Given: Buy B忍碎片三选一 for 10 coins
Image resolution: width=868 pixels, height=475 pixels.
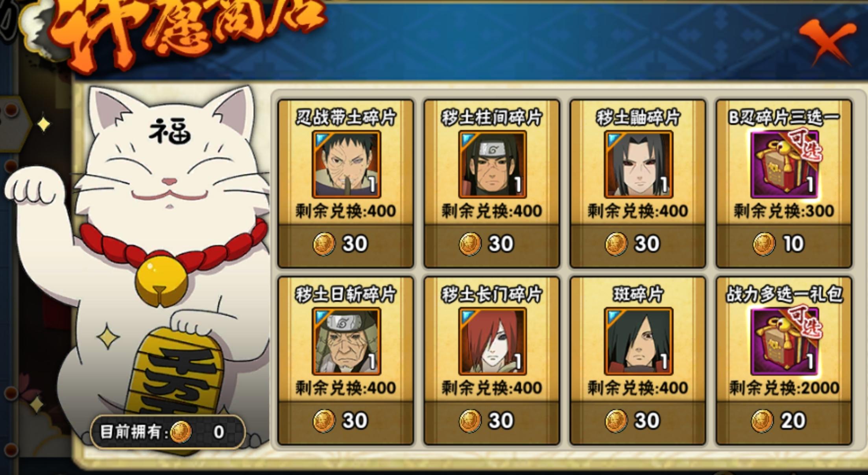Looking at the screenshot, I should 784,244.
